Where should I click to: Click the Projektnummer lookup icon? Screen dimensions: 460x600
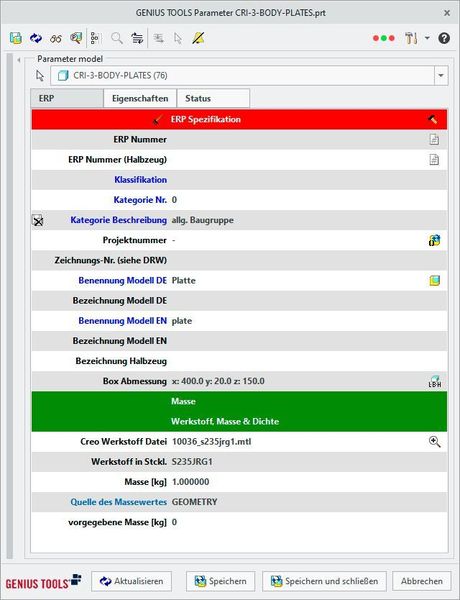[434, 240]
